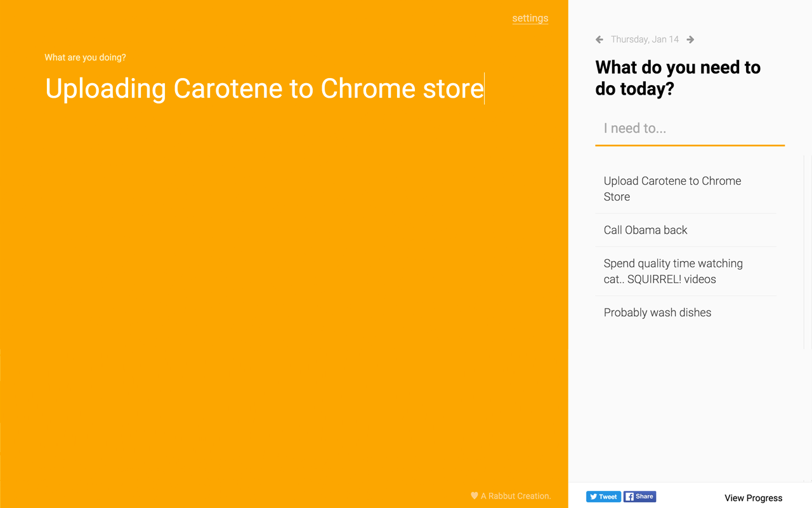
Task: Select 'Probably wash dishes' task
Action: (x=686, y=312)
